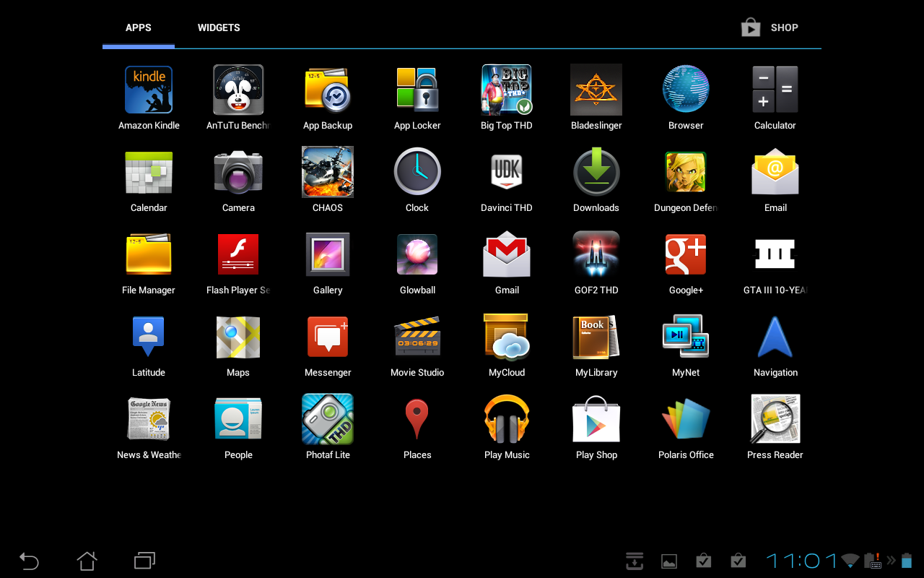The height and width of the screenshot is (578, 924).
Task: Open the clock time in status bar
Action: [801, 561]
